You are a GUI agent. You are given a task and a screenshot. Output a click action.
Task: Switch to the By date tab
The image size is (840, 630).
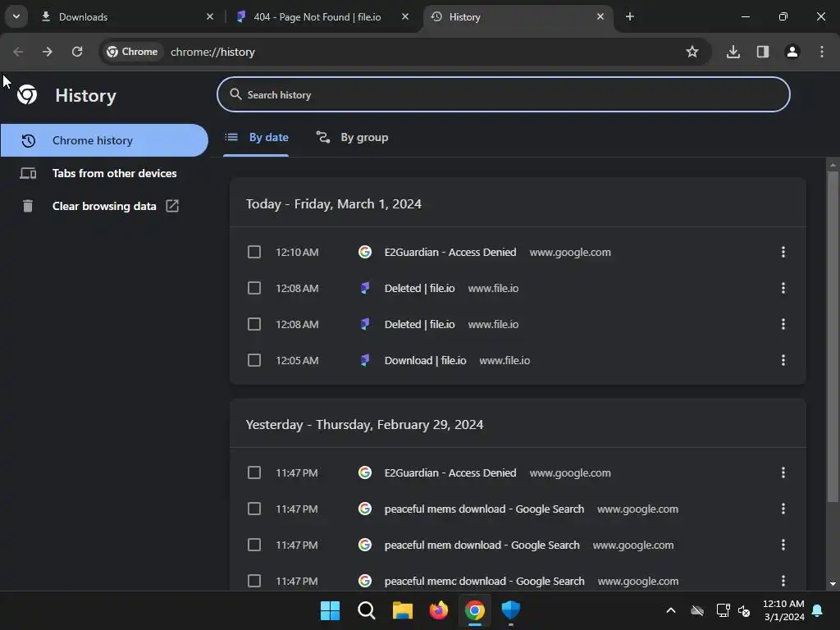(x=256, y=138)
